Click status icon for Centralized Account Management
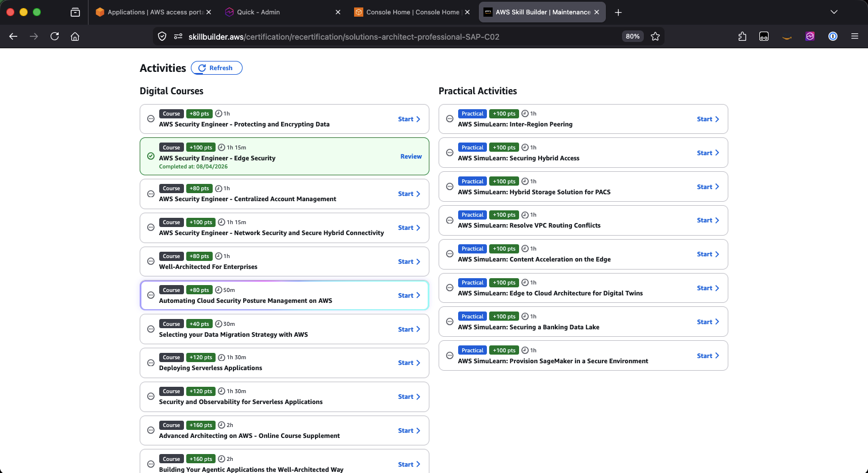The width and height of the screenshot is (868, 473). coord(151,194)
